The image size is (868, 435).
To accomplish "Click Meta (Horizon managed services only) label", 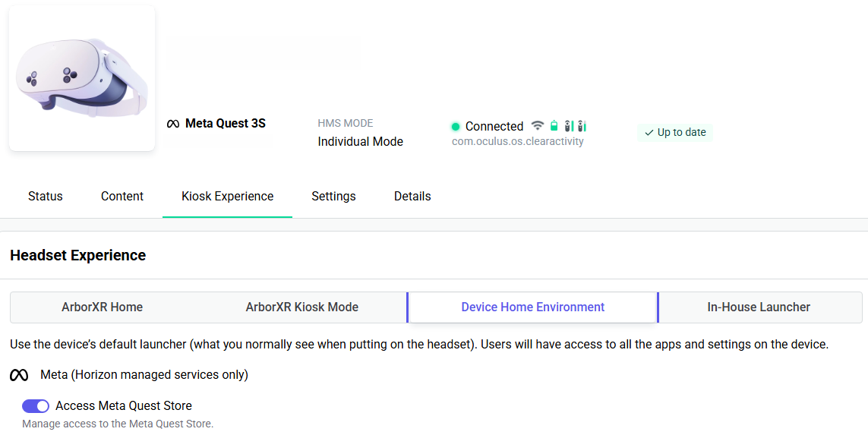I will (144, 375).
